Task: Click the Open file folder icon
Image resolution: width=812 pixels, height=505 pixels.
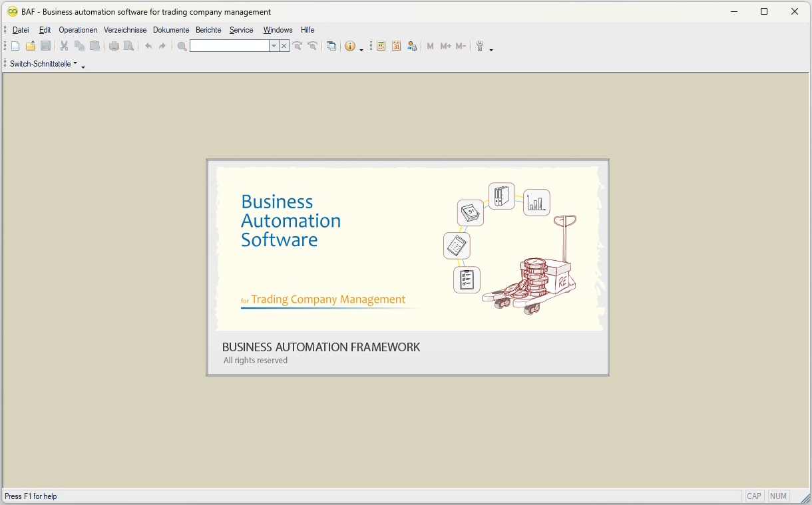Action: pyautogui.click(x=31, y=46)
